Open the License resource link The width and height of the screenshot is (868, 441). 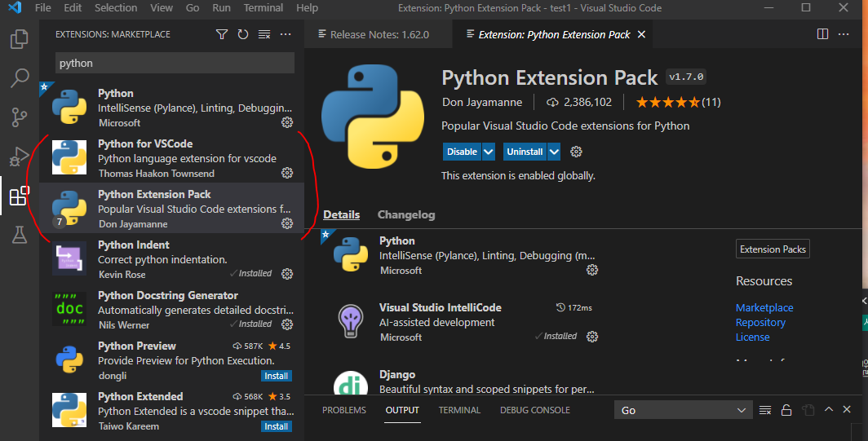click(x=752, y=337)
